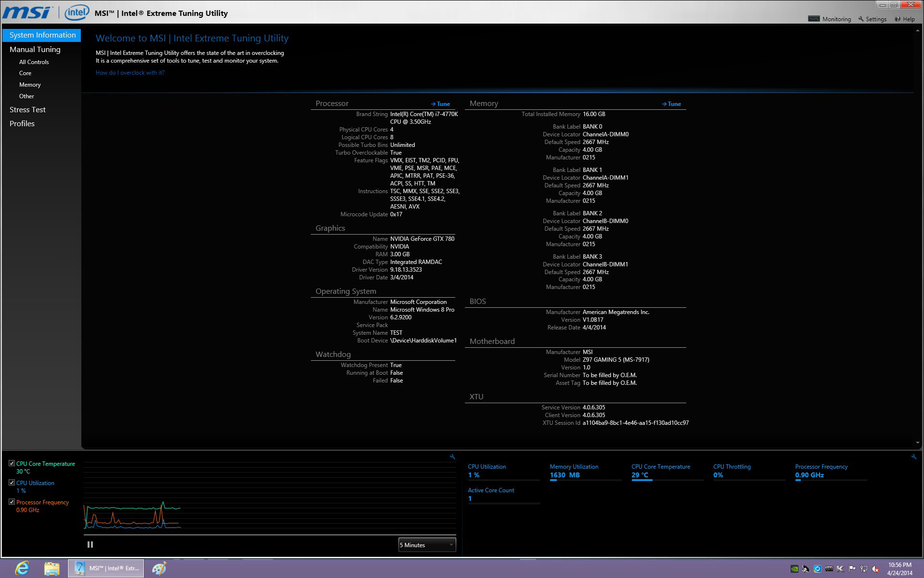Click Tune link beside Memory heading
The height and width of the screenshot is (578, 924).
pyautogui.click(x=671, y=104)
